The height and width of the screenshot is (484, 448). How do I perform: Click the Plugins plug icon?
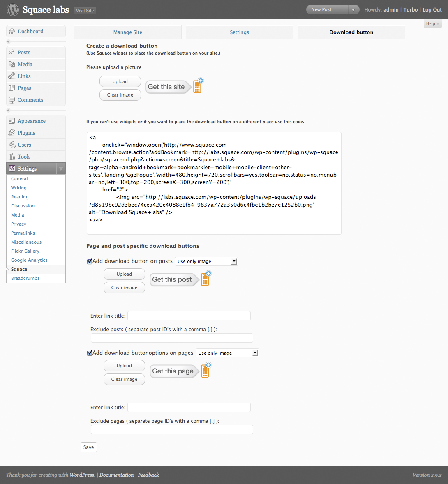point(12,133)
